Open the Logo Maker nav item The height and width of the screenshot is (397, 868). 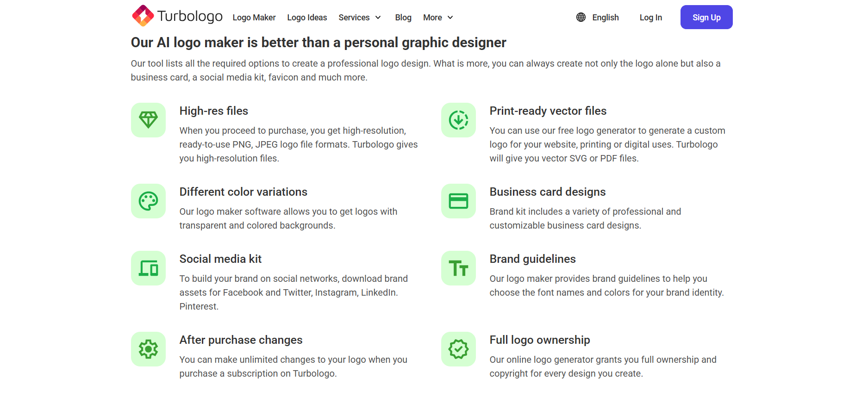click(254, 18)
